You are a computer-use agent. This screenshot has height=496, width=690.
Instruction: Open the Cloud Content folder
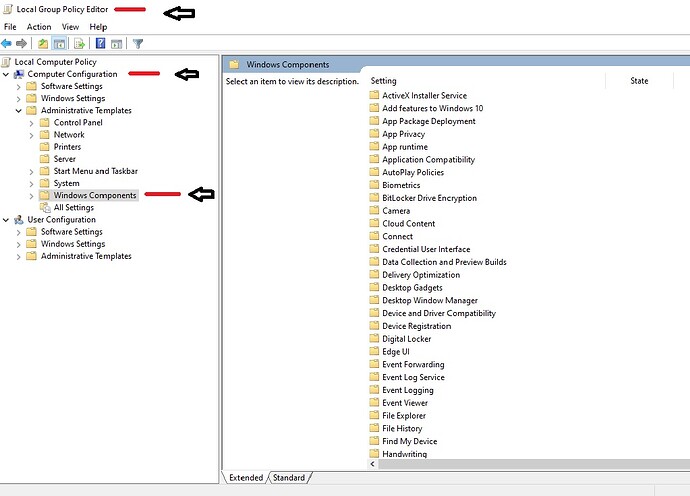408,223
